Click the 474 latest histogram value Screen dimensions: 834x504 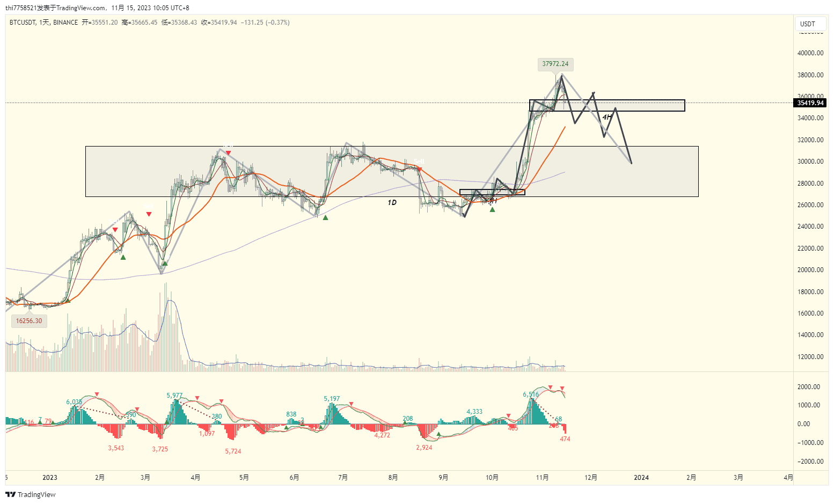pyautogui.click(x=565, y=439)
